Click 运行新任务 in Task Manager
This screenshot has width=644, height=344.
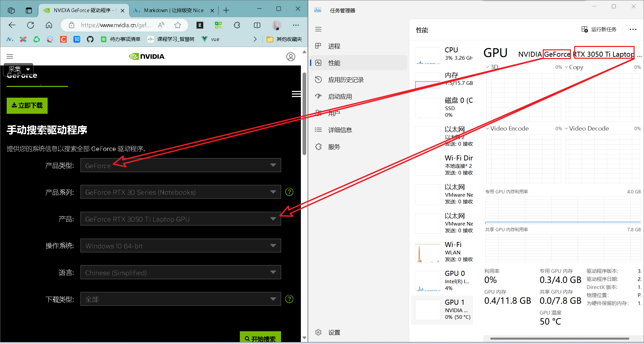[x=599, y=29]
